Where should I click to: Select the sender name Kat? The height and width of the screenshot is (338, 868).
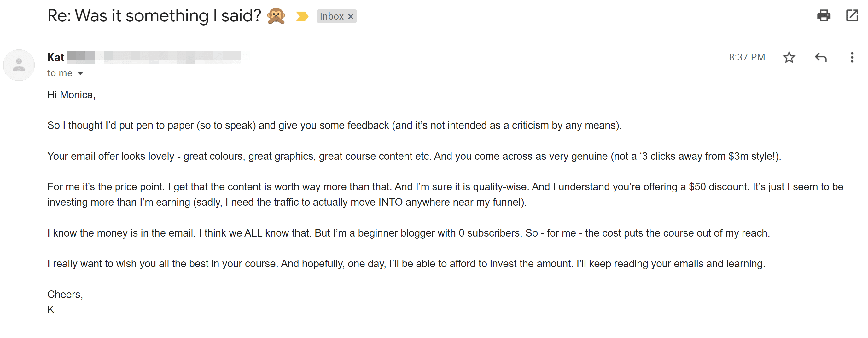point(55,57)
